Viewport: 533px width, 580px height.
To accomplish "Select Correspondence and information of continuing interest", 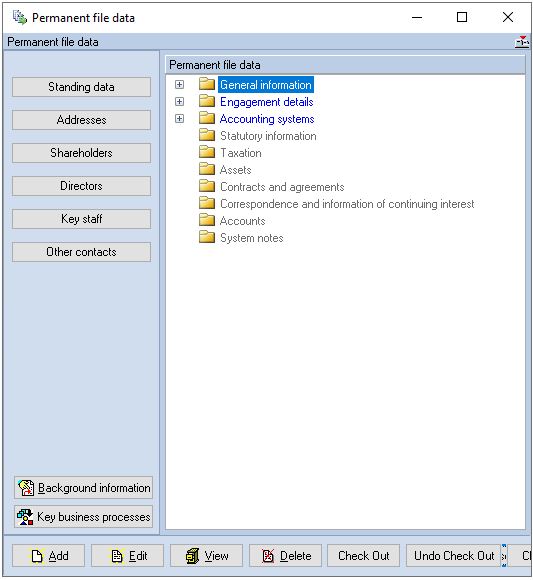I will [x=347, y=204].
